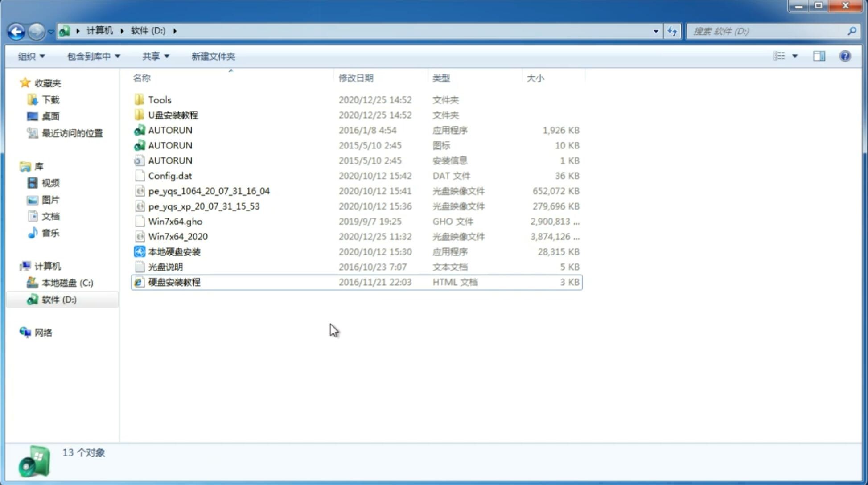This screenshot has height=485, width=868.
Task: Open Win7x64_2020 ISO image file
Action: pyautogui.click(x=177, y=237)
